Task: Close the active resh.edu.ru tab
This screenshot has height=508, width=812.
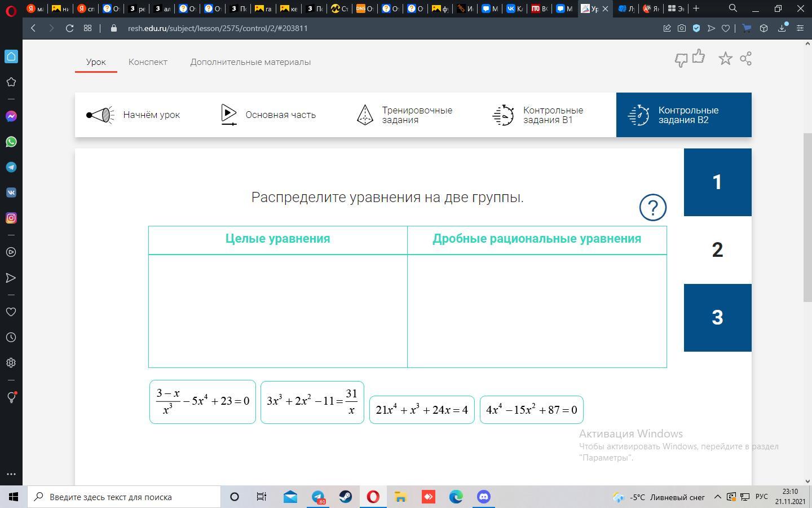Action: (605, 8)
